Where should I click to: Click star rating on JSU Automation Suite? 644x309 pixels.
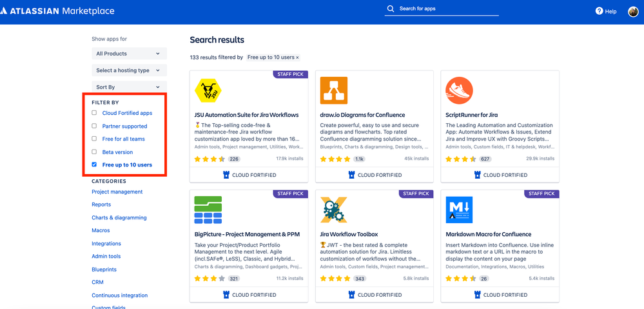210,159
